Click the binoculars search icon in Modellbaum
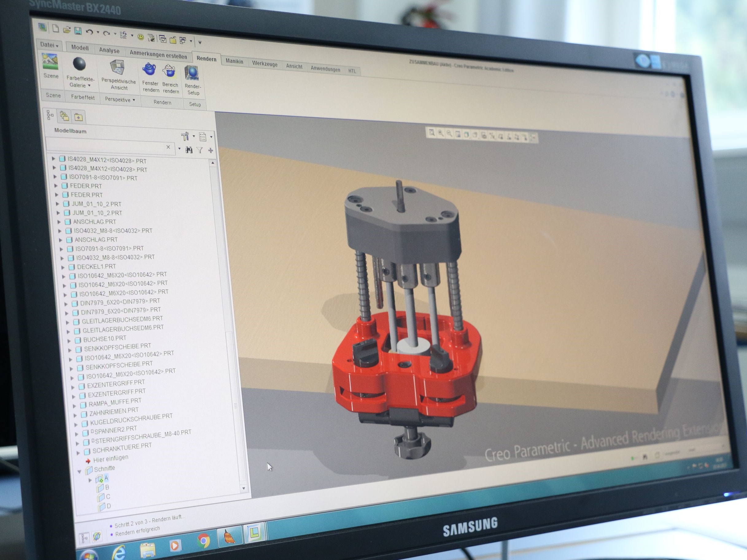This screenshot has width=747, height=560. click(189, 150)
